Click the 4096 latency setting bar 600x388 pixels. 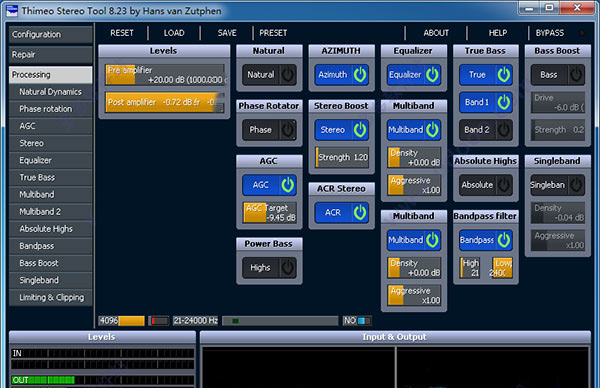(x=122, y=321)
